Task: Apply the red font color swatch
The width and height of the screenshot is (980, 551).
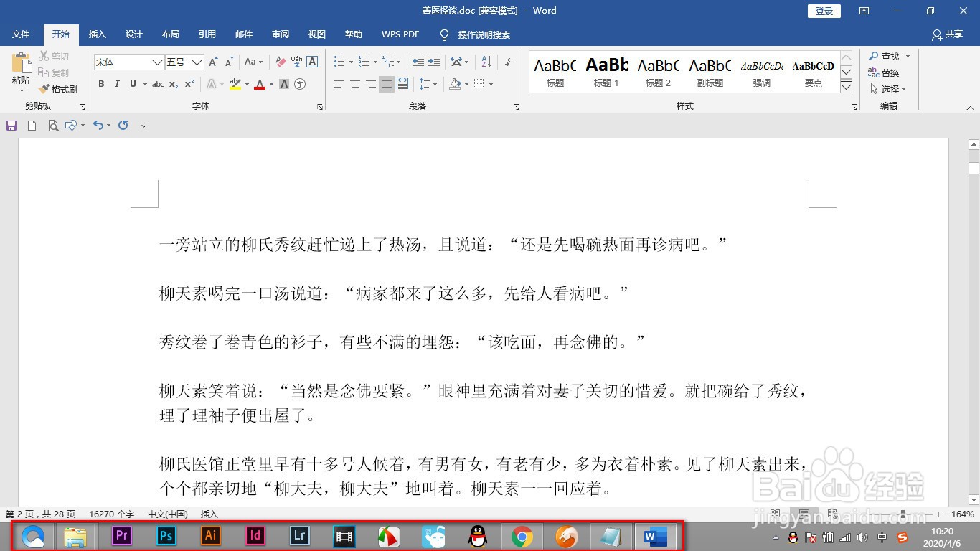Action: (x=260, y=84)
